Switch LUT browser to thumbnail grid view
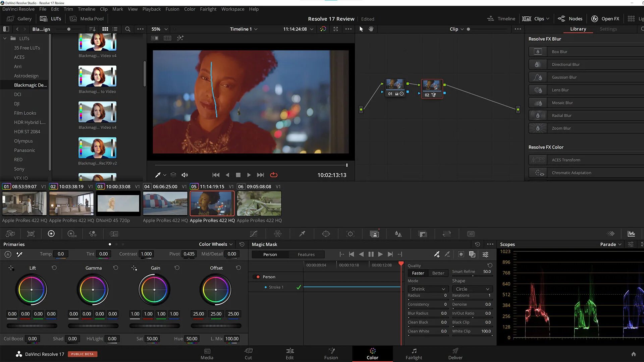Screen dimensions: 644x362 click(105, 29)
